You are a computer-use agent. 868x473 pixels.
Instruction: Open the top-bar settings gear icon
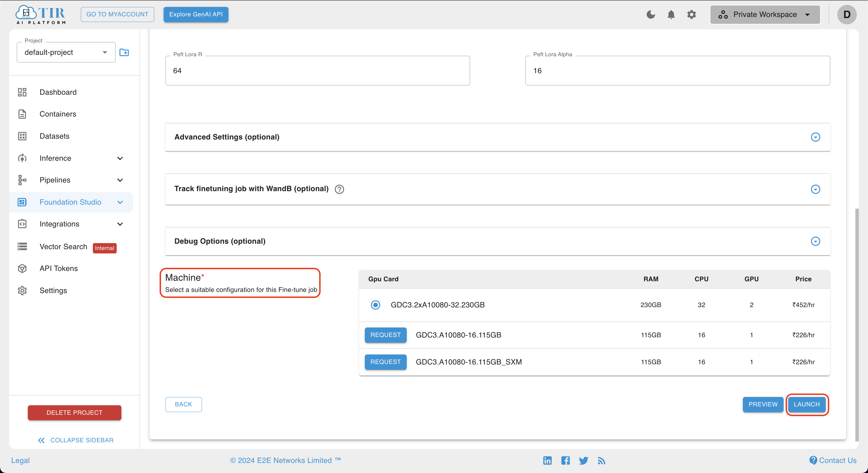click(x=691, y=14)
